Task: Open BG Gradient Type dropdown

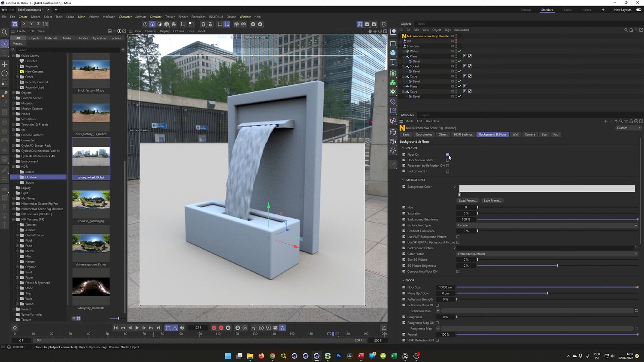Action: click(547, 225)
